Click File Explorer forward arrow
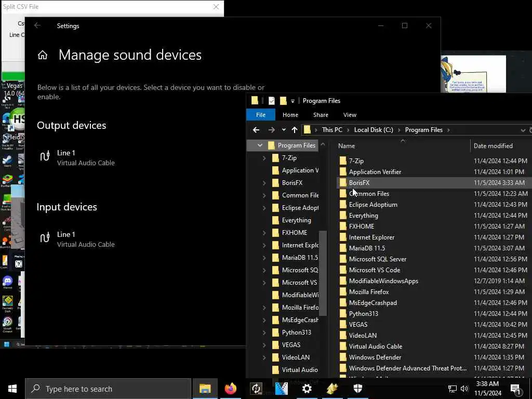Screen dimensions: 532x399 [x=271, y=130]
